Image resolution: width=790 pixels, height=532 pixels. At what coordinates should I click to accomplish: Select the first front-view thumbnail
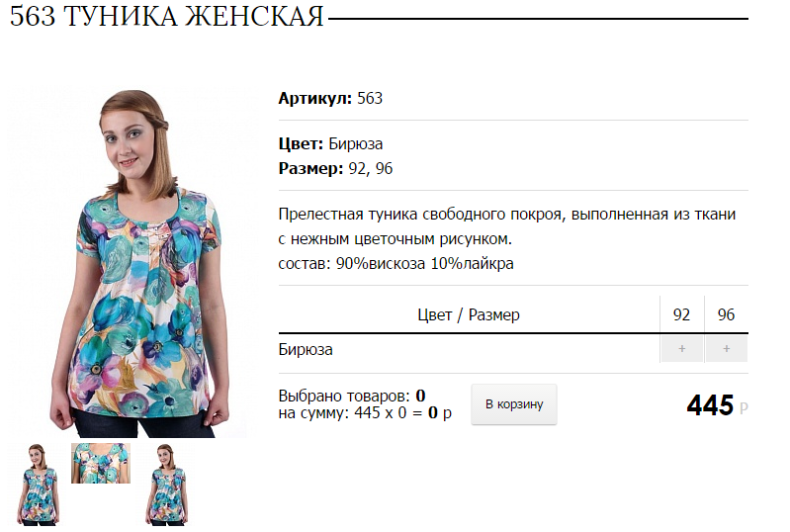(39, 485)
